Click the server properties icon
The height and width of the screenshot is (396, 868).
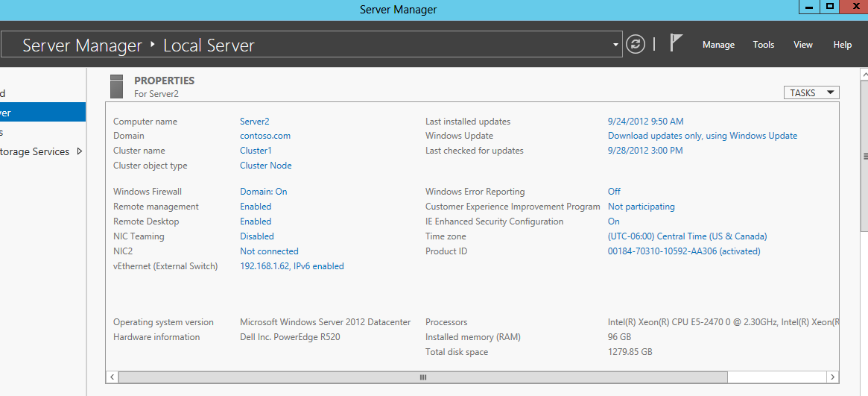(116, 87)
